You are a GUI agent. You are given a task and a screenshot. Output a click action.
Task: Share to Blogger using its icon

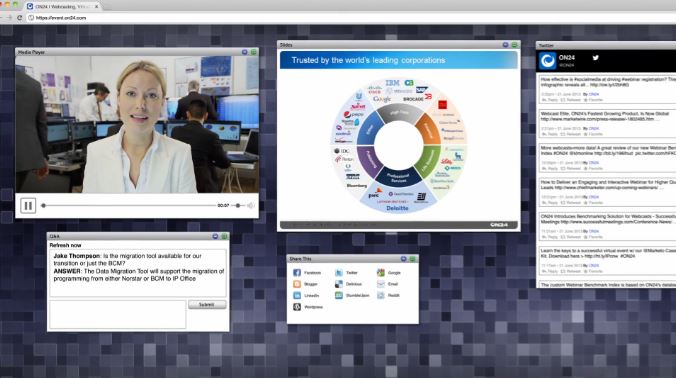tap(297, 284)
